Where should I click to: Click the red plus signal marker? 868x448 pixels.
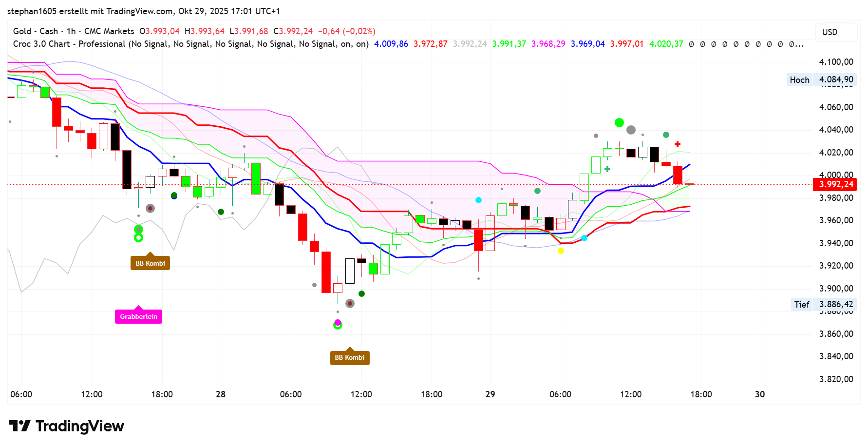(x=678, y=144)
